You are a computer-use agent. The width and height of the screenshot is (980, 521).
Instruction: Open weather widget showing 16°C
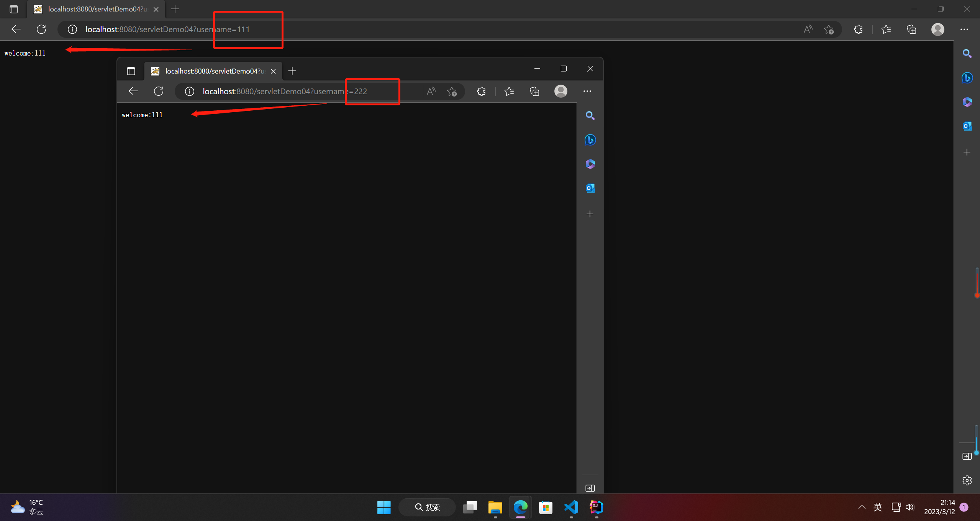pyautogui.click(x=27, y=507)
